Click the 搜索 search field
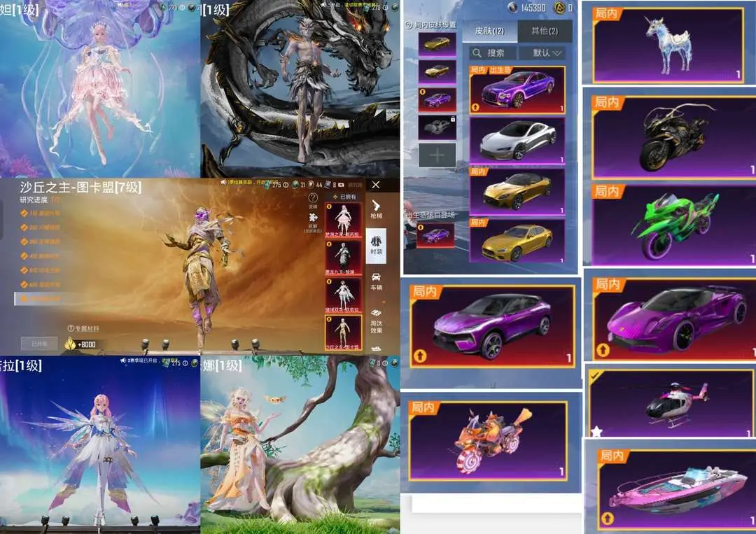The width and height of the screenshot is (756, 534). click(x=493, y=52)
